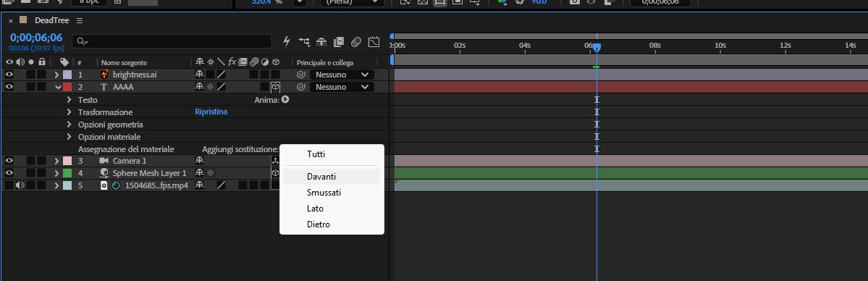
Task: Use parent pick whip for AAAA layer
Action: point(301,87)
